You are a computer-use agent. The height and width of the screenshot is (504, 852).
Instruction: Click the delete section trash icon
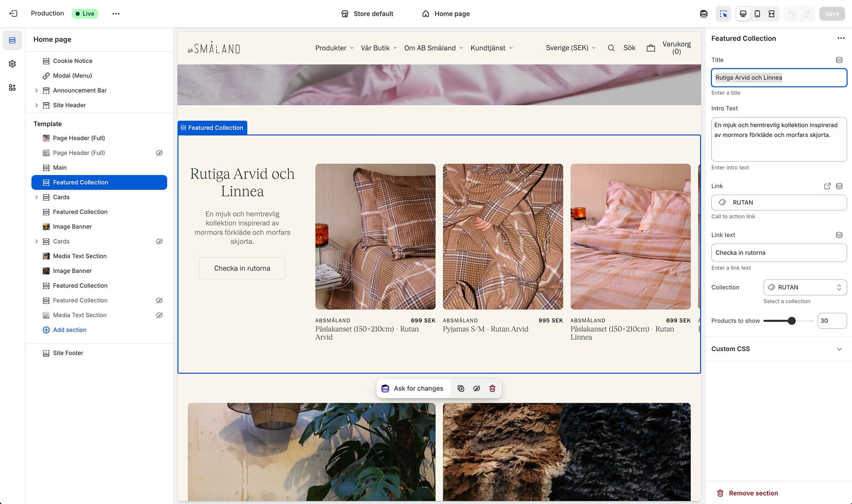point(492,388)
